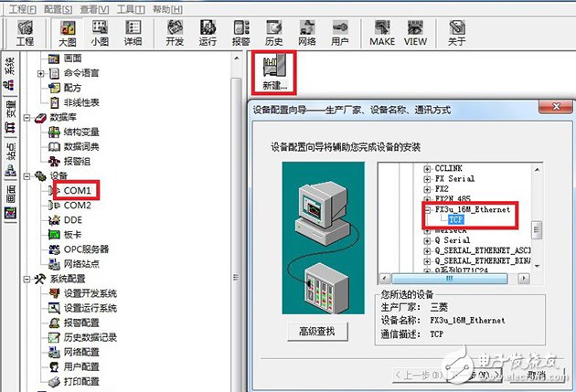Click the device list vertical scrollbar
The width and height of the screenshot is (576, 392).
pyautogui.click(x=539, y=228)
